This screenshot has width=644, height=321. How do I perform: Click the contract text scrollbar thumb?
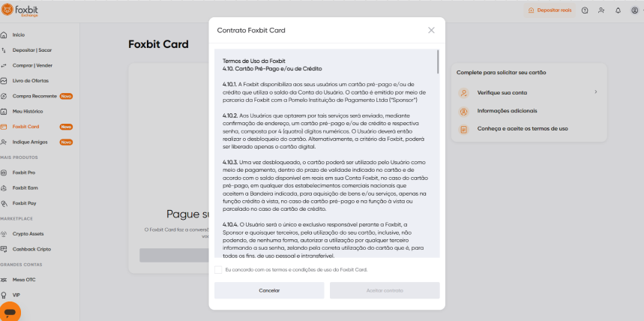tap(438, 61)
